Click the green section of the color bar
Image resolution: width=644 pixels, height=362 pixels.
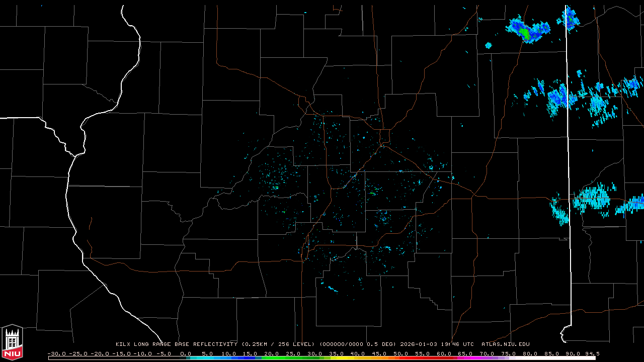coord(282,358)
